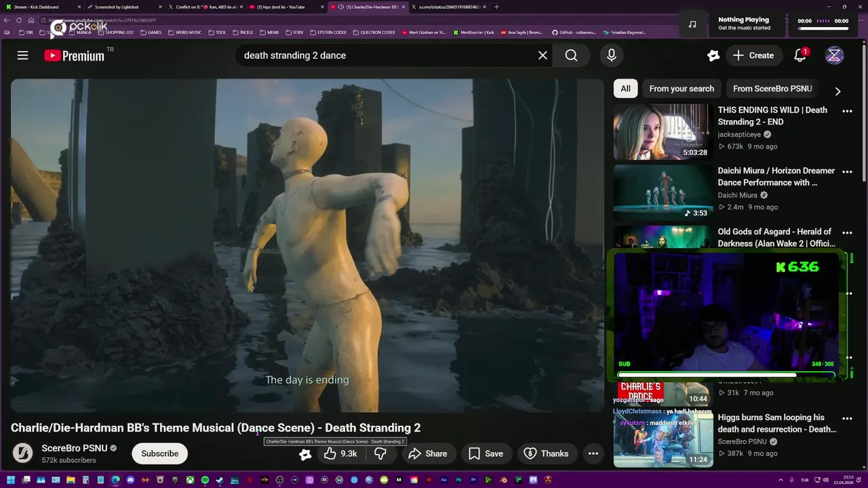Viewport: 868px width, 488px height.
Task: Open Spotify from the taskbar
Action: pyautogui.click(x=205, y=480)
